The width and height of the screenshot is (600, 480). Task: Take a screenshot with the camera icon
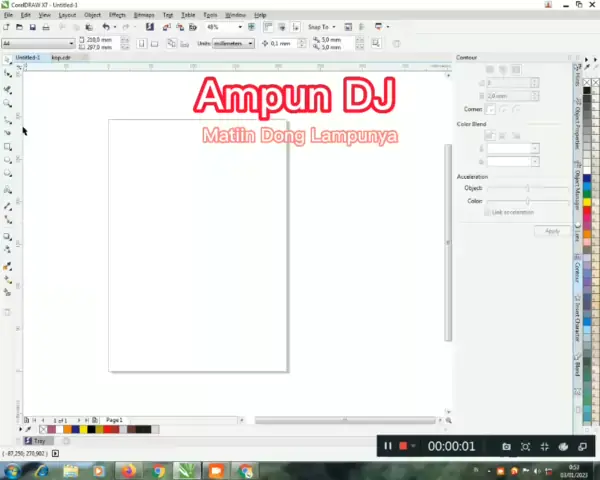pyautogui.click(x=506, y=446)
